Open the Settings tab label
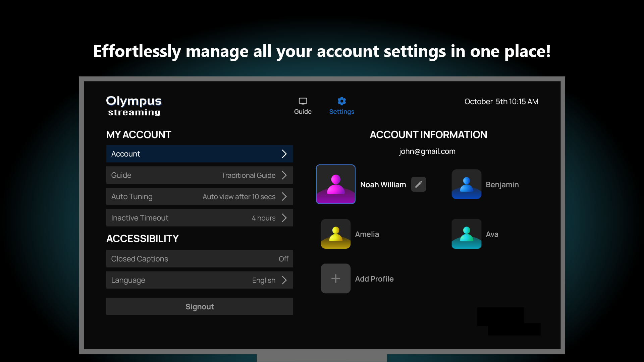Viewport: 644px width, 362px height. coord(341,112)
